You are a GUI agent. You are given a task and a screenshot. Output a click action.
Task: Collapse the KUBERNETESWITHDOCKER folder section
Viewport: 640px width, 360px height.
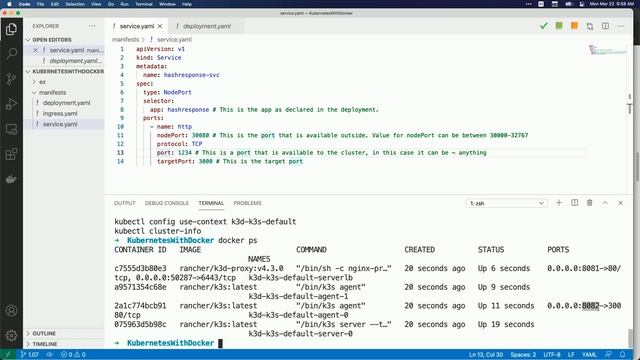[x=65, y=71]
